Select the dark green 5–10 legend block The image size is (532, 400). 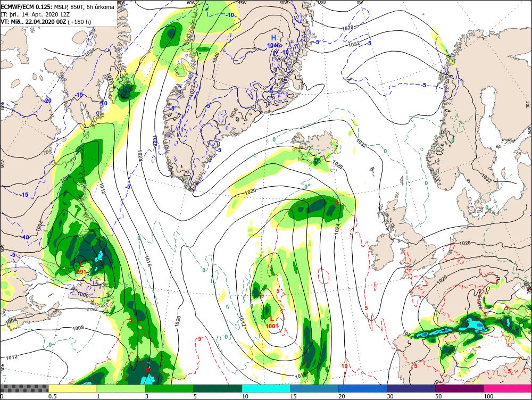(x=218, y=388)
